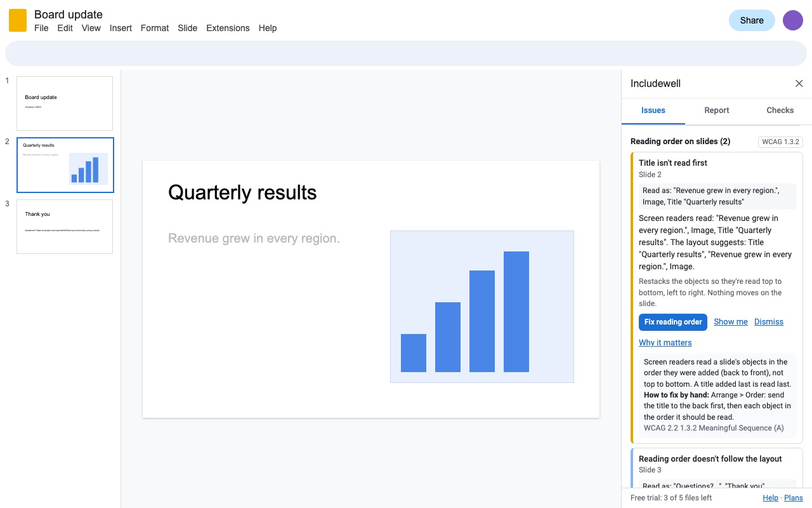Click the Show me link
Image resolution: width=812 pixels, height=508 pixels.
(x=731, y=322)
